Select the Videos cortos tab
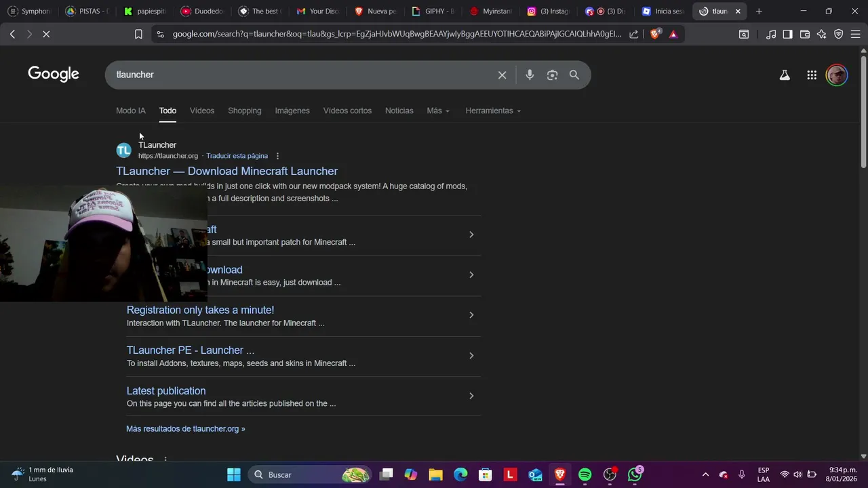This screenshot has width=868, height=488. pyautogui.click(x=347, y=110)
